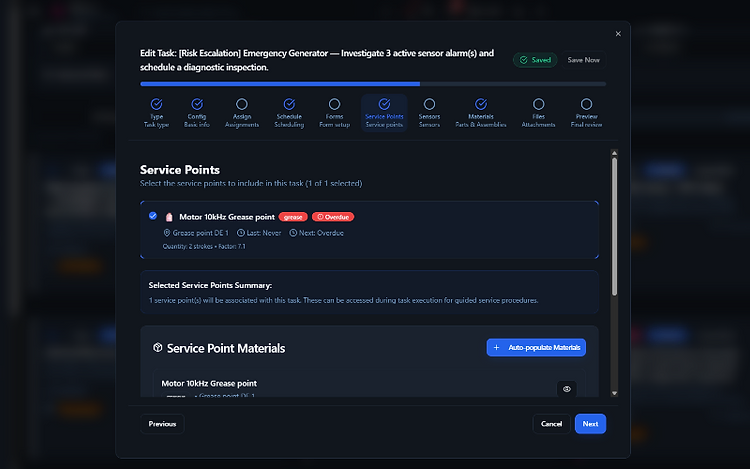Go to the Config Basic info step
This screenshot has height=469, width=750.
click(197, 113)
